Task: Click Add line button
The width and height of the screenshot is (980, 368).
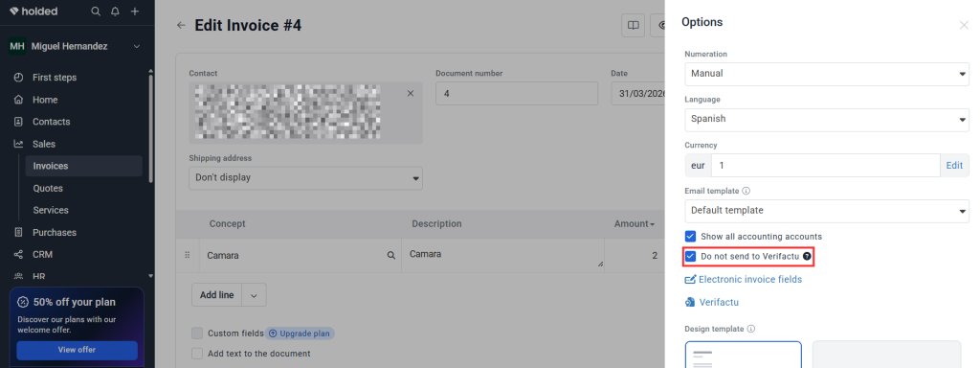Action: (217, 295)
